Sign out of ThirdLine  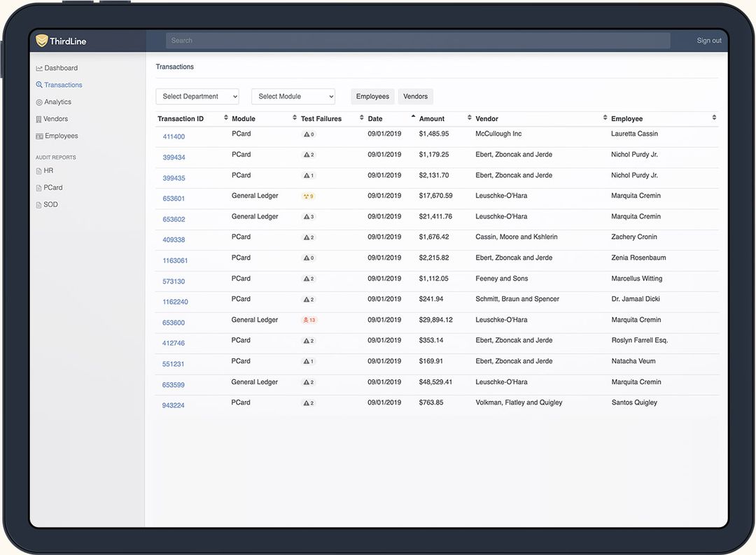coord(708,41)
